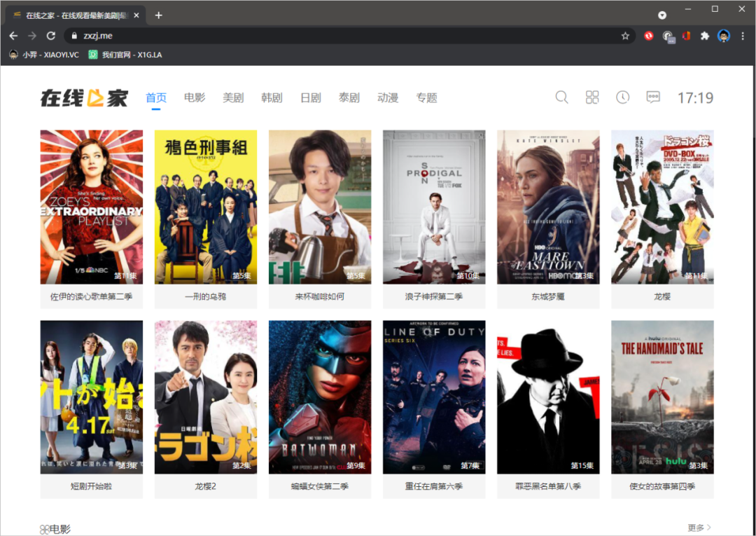Select the 日剧 navigation tab
This screenshot has height=536, width=756.
click(x=311, y=98)
